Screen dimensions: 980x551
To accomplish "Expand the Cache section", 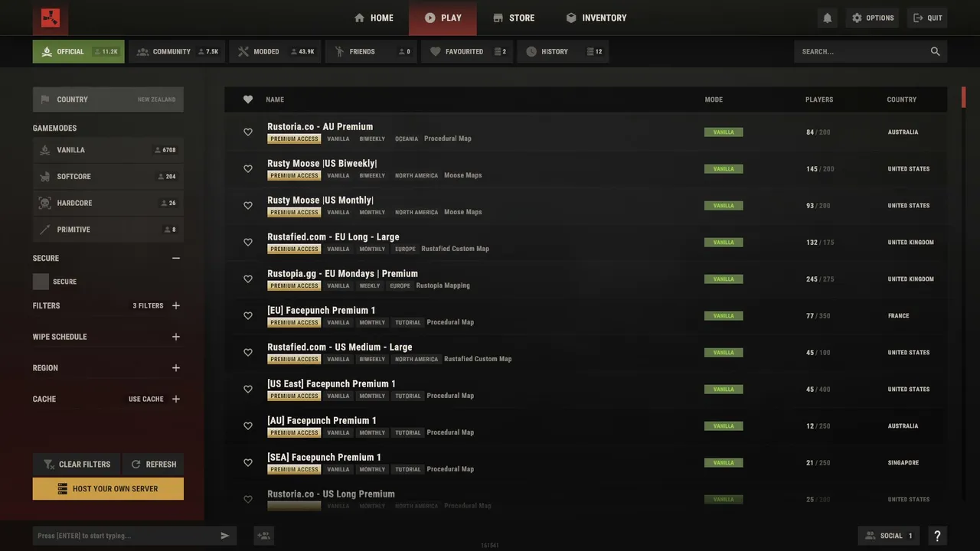I will click(176, 399).
